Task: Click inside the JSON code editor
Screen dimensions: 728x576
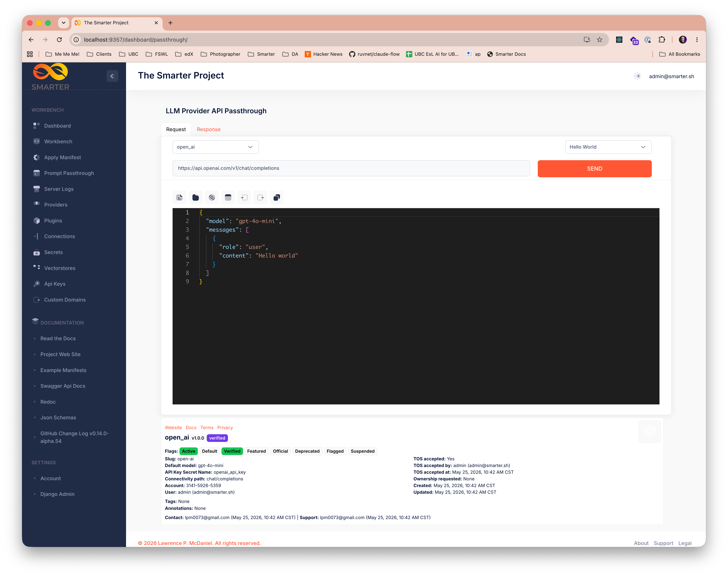Action: click(x=416, y=306)
